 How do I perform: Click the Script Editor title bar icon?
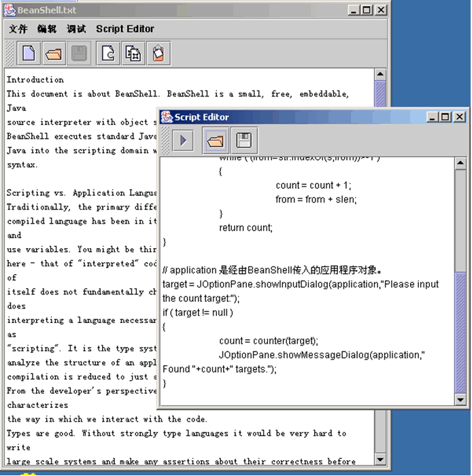click(x=167, y=117)
